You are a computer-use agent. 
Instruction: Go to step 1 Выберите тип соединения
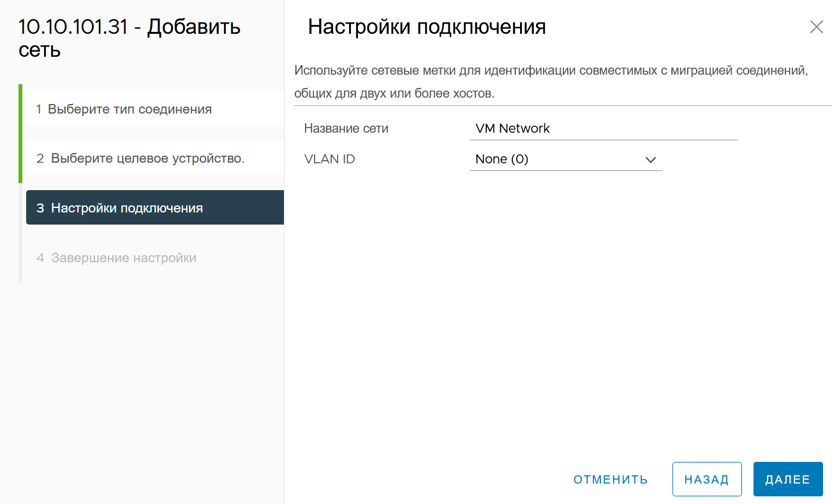click(155, 109)
